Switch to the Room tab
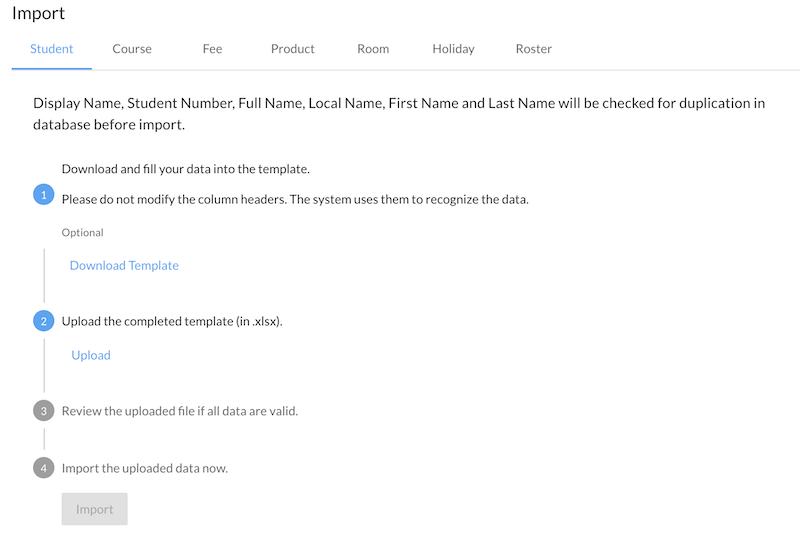The image size is (800, 536). 373,49
